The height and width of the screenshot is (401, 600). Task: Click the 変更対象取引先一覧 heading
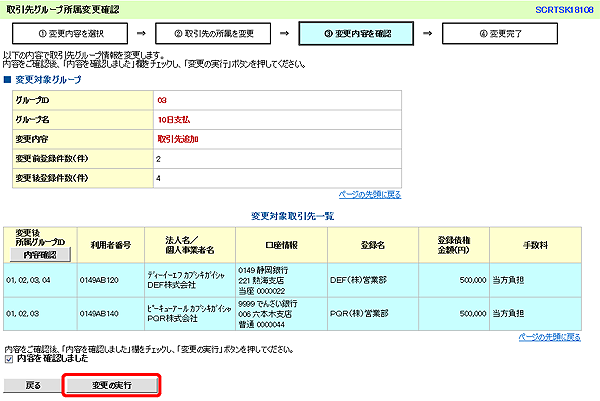pos(293,216)
